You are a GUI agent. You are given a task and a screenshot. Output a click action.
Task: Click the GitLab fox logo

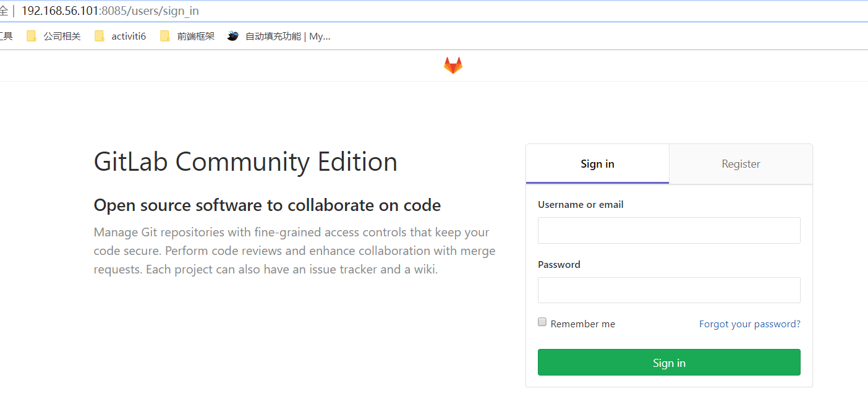(x=453, y=64)
